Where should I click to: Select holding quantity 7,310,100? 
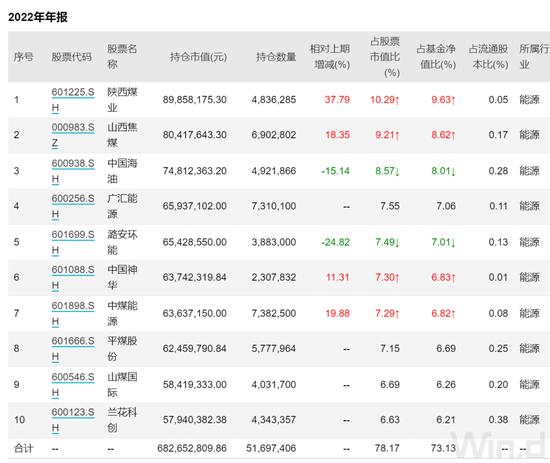click(274, 206)
